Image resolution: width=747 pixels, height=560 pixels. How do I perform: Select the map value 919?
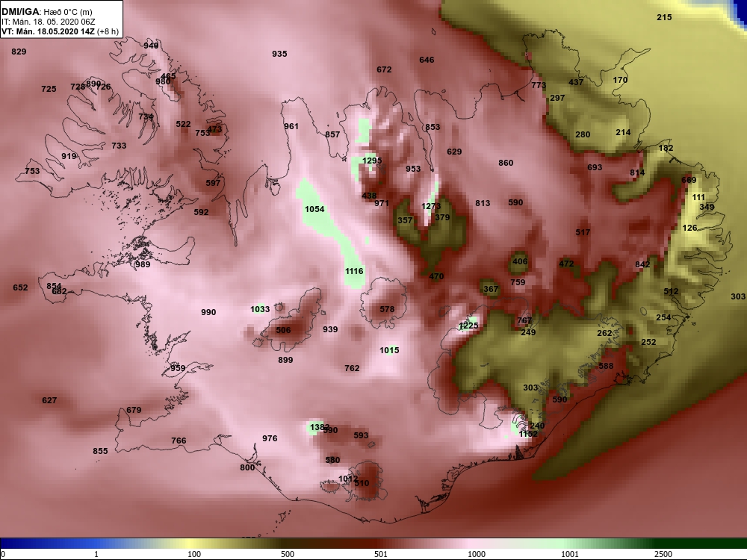tap(69, 156)
